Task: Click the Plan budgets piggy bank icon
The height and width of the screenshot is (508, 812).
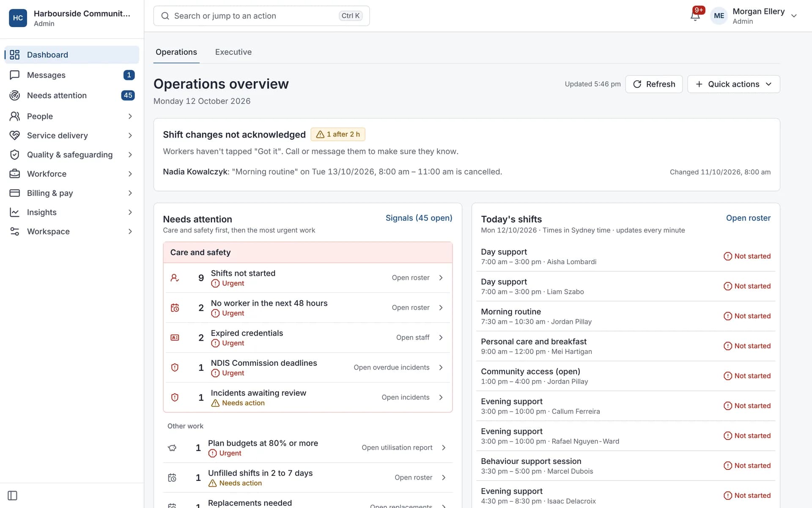Action: pos(172,447)
